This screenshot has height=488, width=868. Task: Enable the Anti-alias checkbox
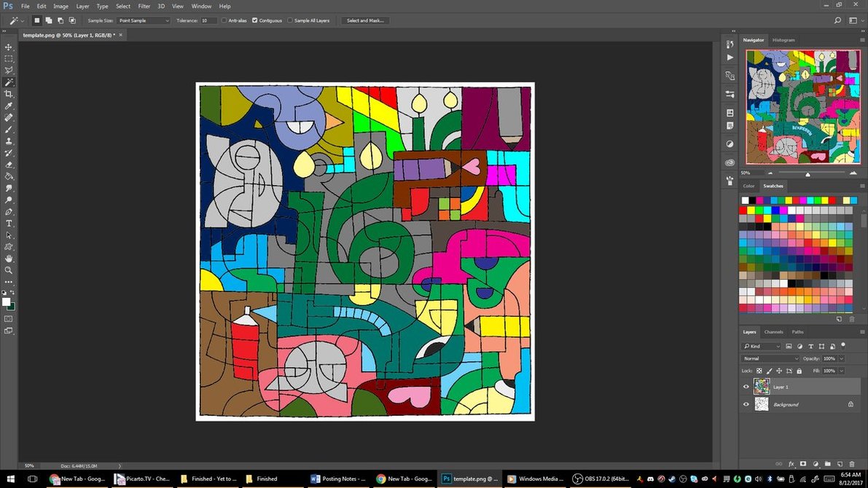click(224, 20)
